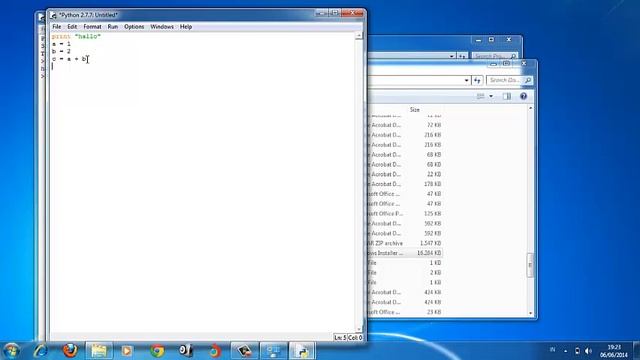This screenshot has height=360, width=640.
Task: Click the Explorer file list scrollbar up arrow
Action: 531,109
